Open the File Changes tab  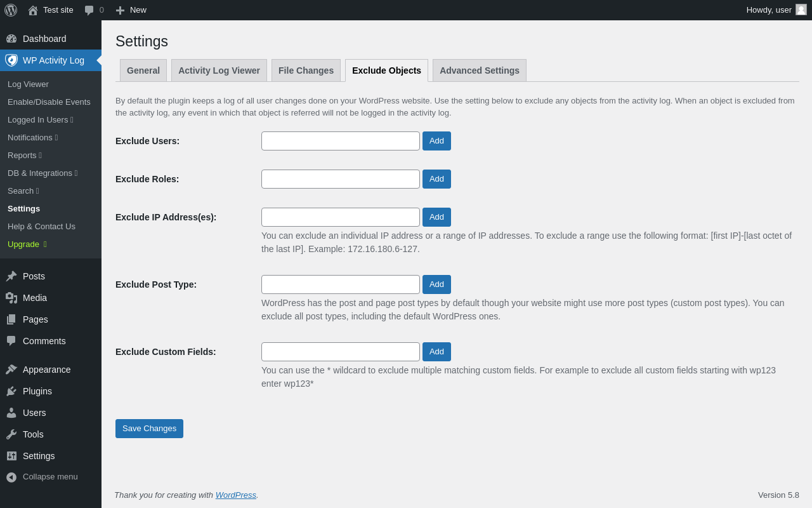coord(306,70)
